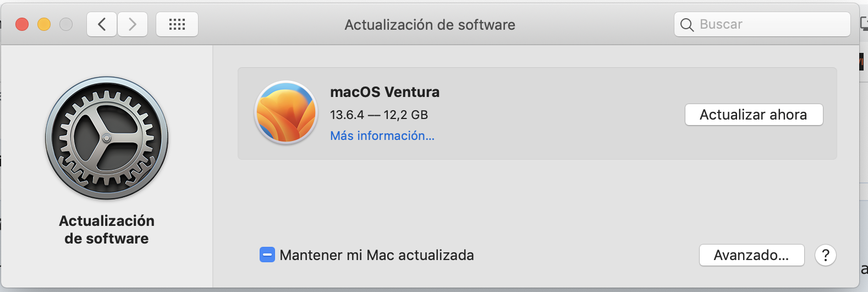Open the Avanzado options dialog
868x292 pixels.
click(751, 255)
